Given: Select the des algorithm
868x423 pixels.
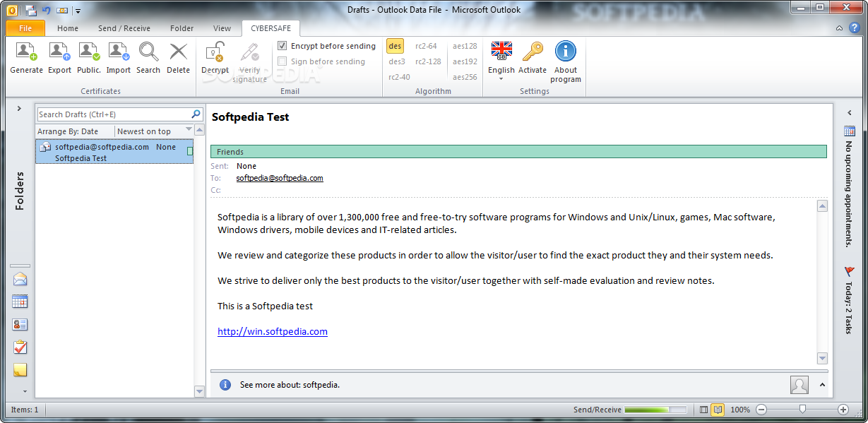Looking at the screenshot, I should [395, 46].
